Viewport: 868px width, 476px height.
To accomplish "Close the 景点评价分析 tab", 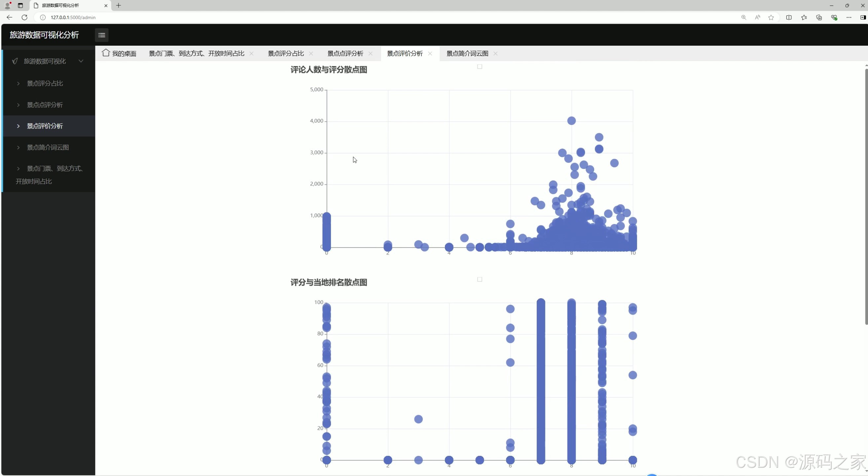I will [430, 54].
